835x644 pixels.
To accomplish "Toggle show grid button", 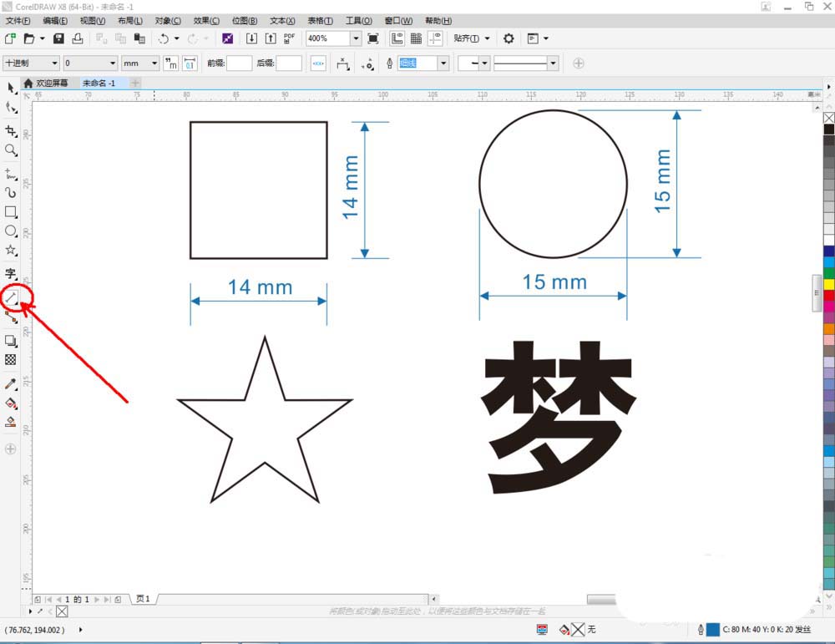I will click(x=416, y=38).
